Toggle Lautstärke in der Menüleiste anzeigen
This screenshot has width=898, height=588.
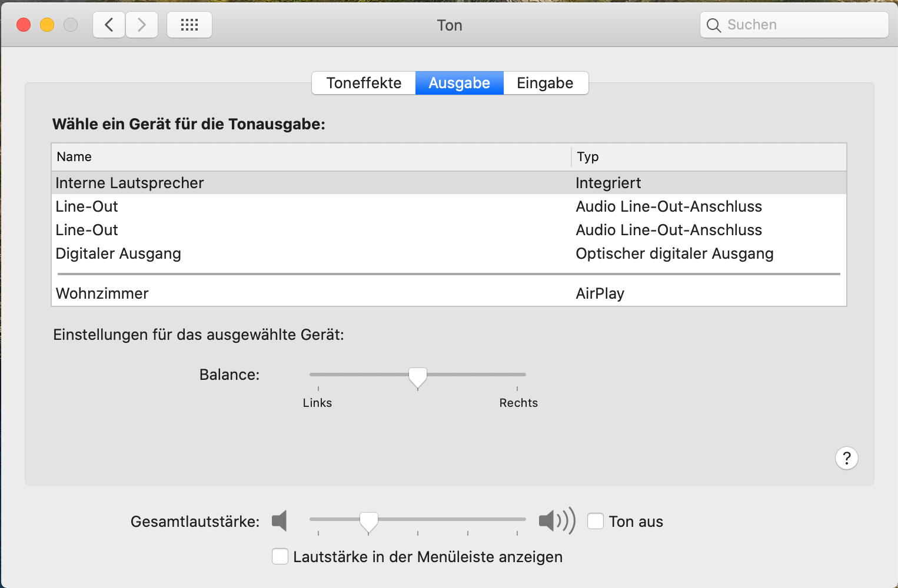click(x=280, y=556)
